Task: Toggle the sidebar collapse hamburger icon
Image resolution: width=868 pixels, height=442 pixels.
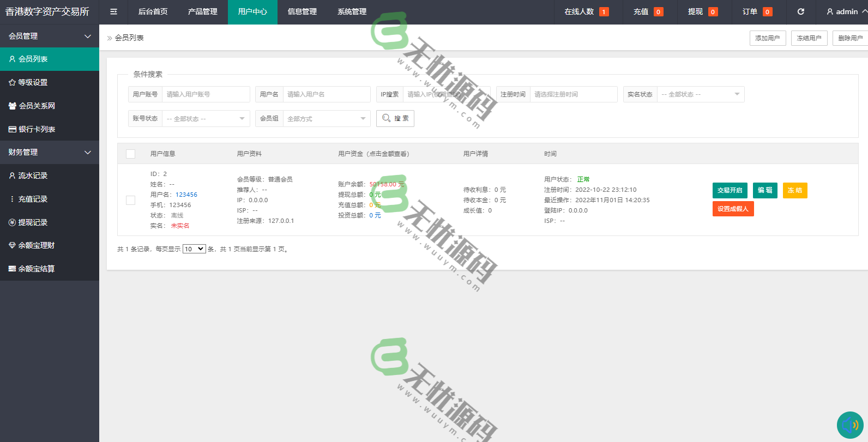Action: click(113, 11)
